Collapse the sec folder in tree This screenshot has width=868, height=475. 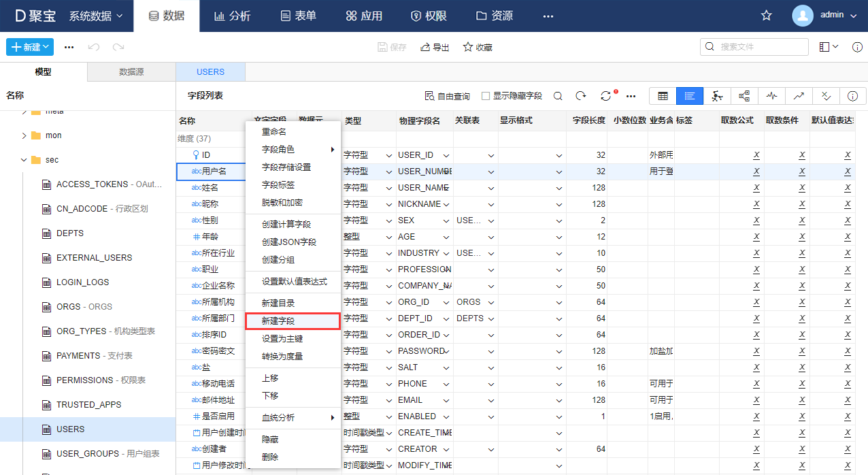tap(24, 160)
